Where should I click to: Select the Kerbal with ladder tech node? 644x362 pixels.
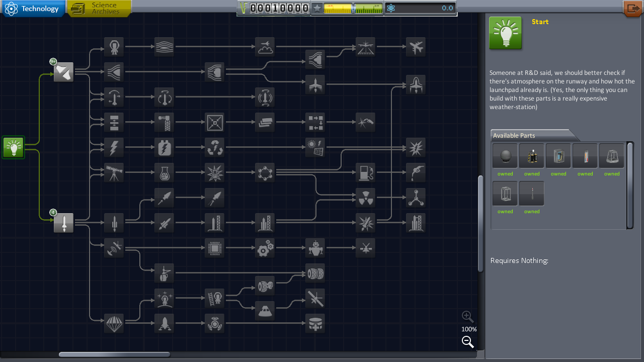[x=214, y=298]
